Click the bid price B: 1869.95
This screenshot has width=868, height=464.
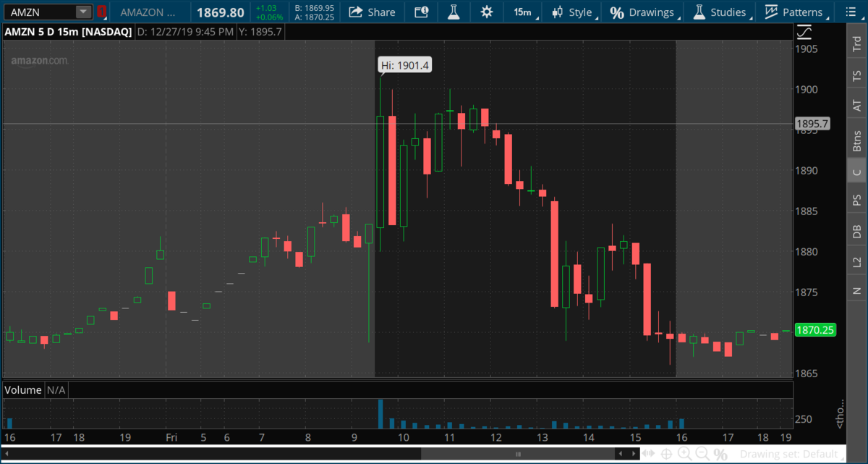click(x=315, y=8)
